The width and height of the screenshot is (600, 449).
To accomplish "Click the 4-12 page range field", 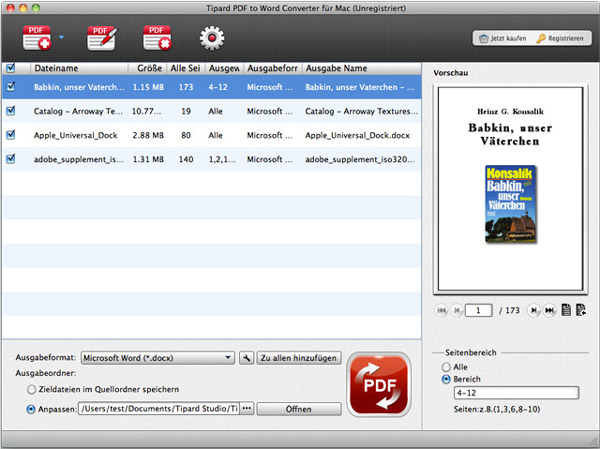I will [516, 393].
